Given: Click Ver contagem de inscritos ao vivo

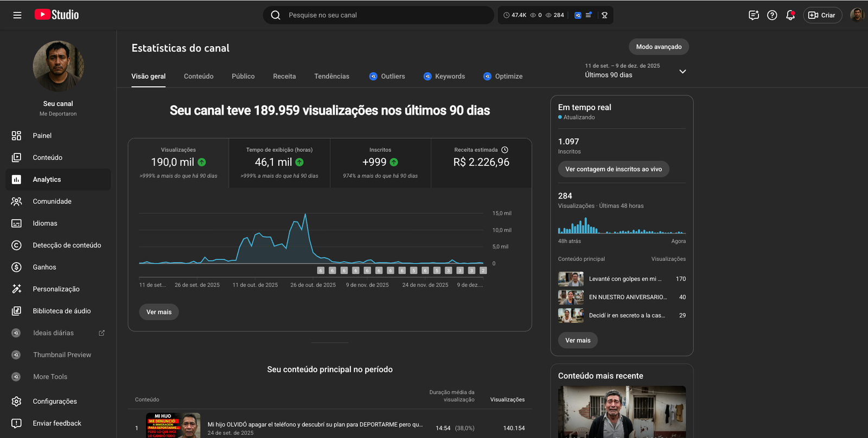Looking at the screenshot, I should pos(613,169).
